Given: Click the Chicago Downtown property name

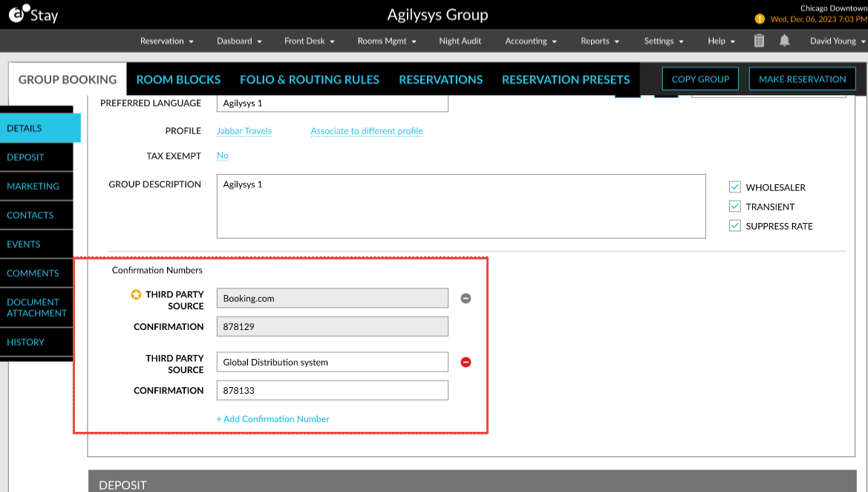Looking at the screenshot, I should tap(833, 8).
